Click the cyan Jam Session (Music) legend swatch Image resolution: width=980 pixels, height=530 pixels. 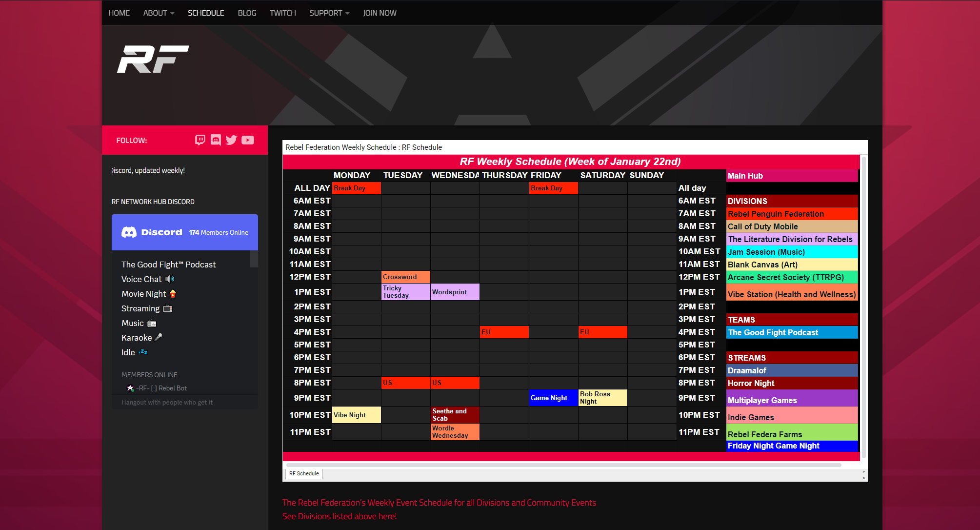tap(792, 252)
